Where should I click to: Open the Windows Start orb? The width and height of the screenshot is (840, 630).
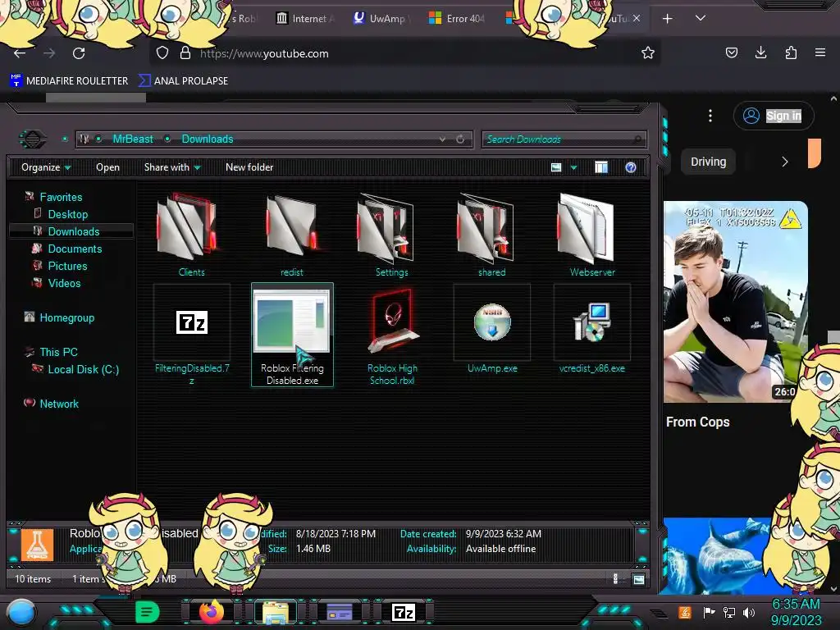pyautogui.click(x=21, y=612)
